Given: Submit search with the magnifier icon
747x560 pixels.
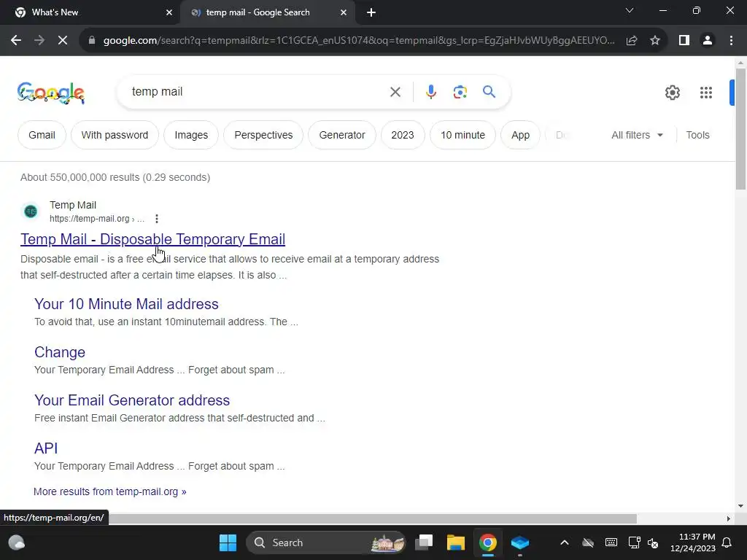Looking at the screenshot, I should pos(489,91).
